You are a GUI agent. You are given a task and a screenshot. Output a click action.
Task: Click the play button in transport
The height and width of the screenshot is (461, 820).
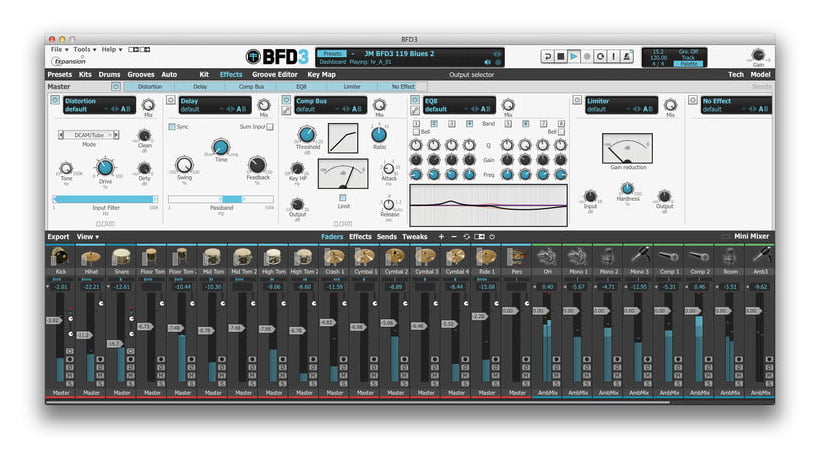coord(574,56)
